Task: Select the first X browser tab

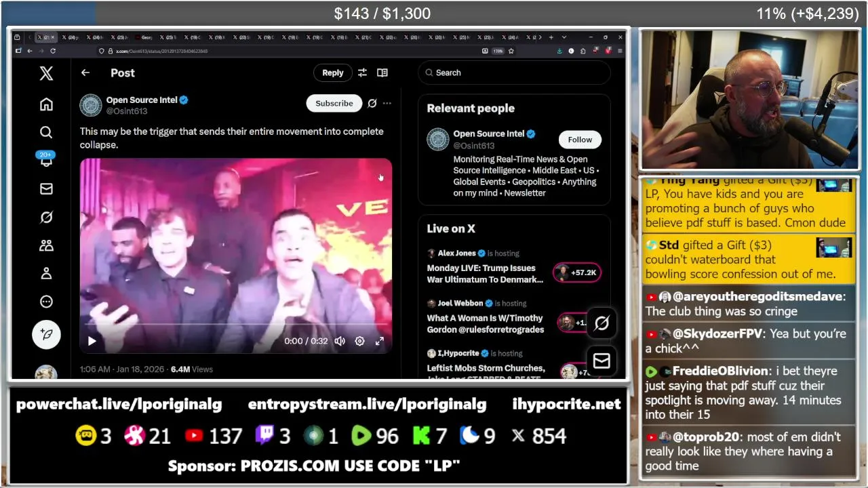Action: (x=46, y=37)
